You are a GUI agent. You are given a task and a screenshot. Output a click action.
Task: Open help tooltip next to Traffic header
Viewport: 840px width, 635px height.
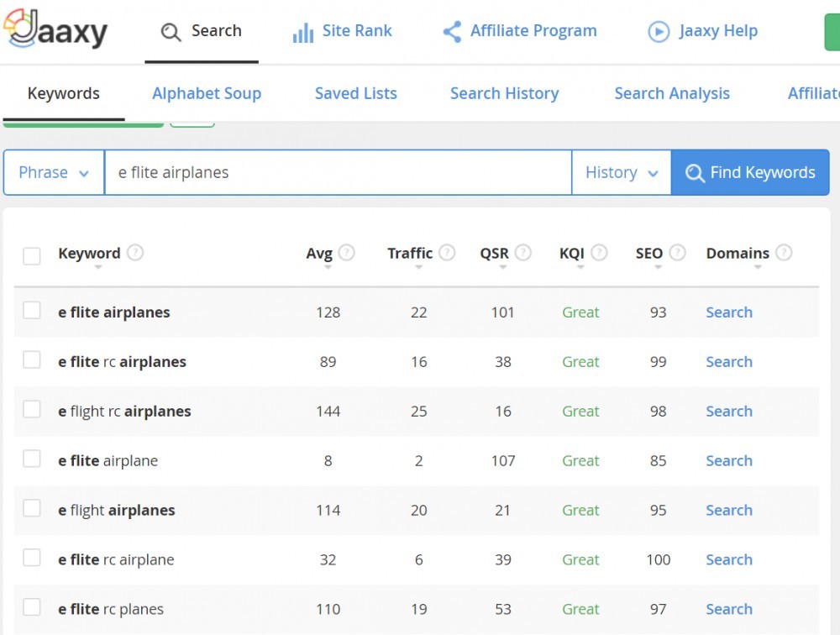click(447, 252)
